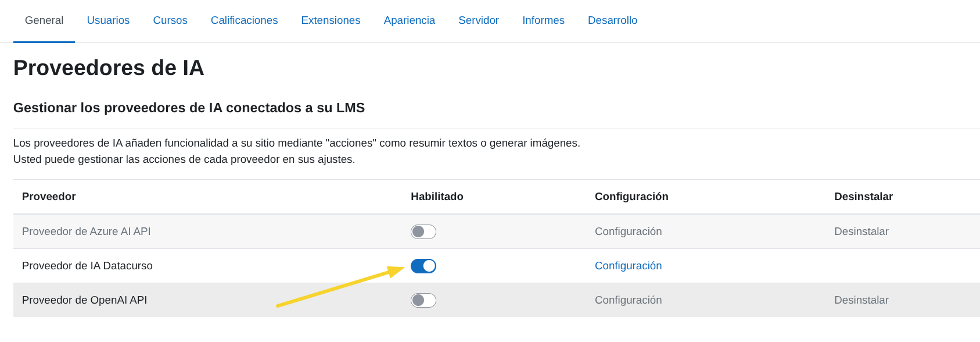Disable the Proveedor de IA Datacurso

point(423,266)
